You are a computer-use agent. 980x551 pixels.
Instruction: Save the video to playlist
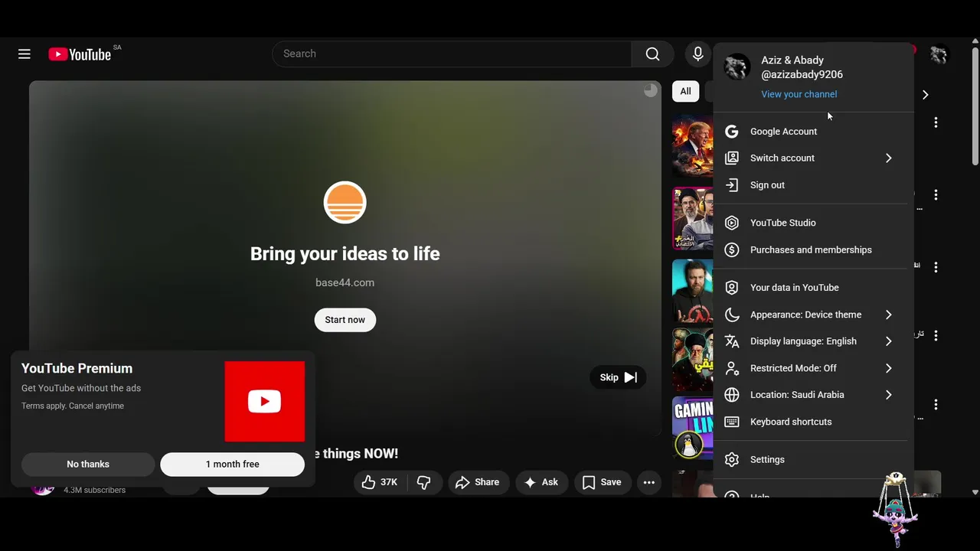(602, 482)
